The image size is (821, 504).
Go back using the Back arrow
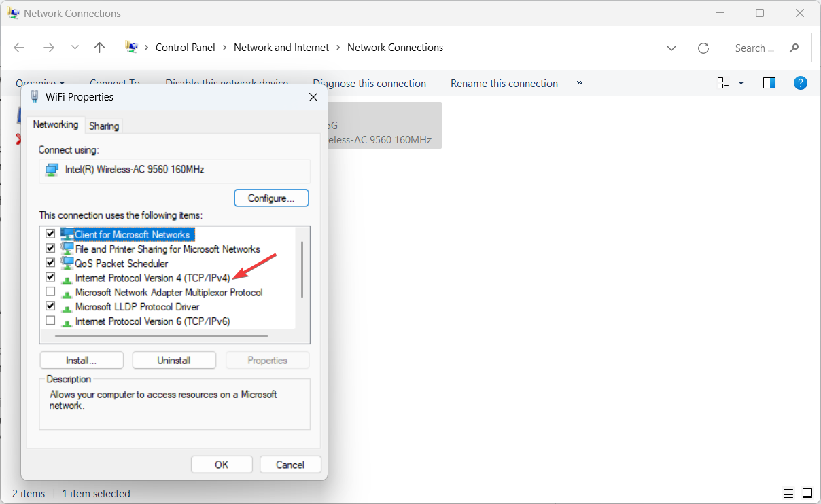pos(19,48)
